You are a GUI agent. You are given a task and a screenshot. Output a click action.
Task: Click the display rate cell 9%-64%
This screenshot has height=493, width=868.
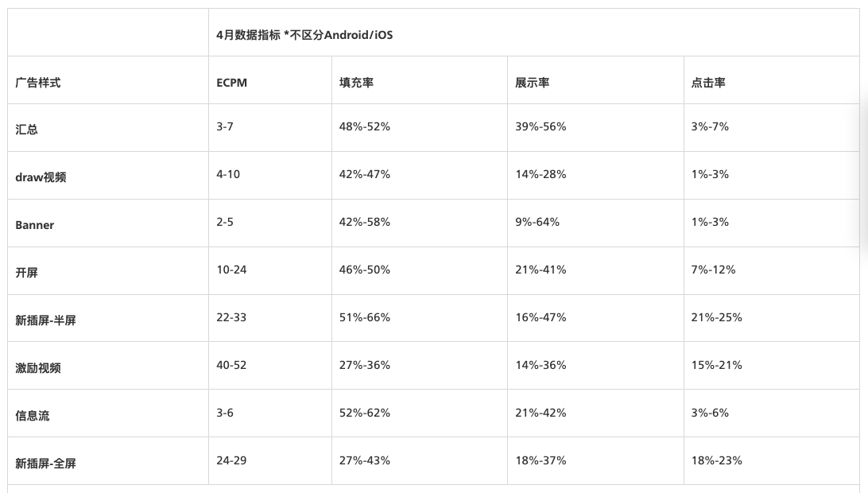click(537, 222)
